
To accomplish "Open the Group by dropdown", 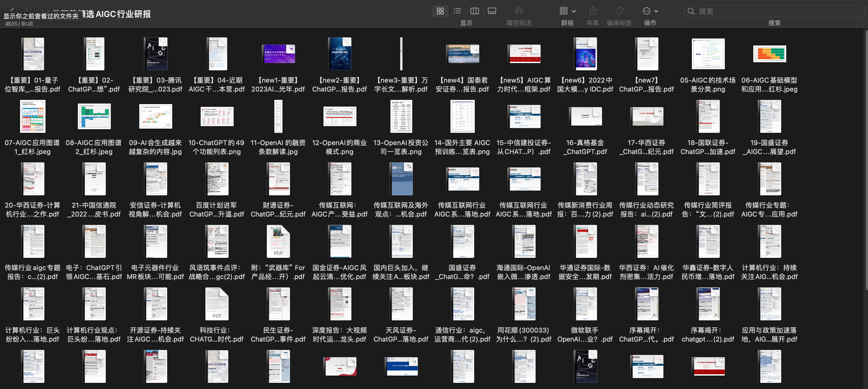I will point(567,11).
